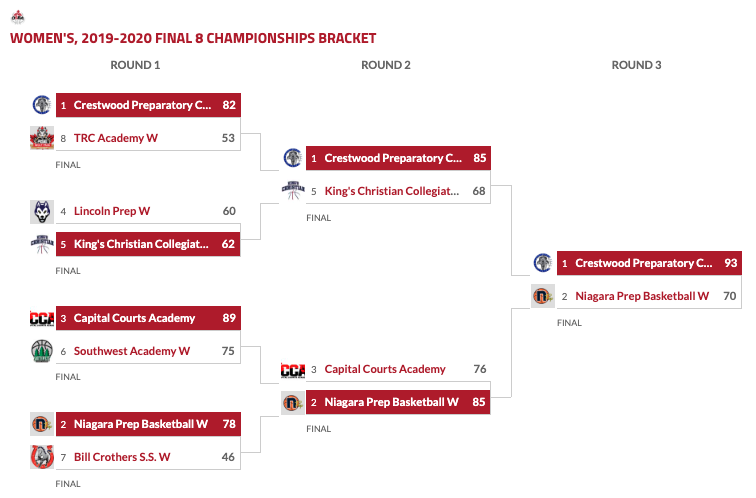Open Lincoln Prep W team link
The height and width of the screenshot is (498, 756).
(112, 212)
